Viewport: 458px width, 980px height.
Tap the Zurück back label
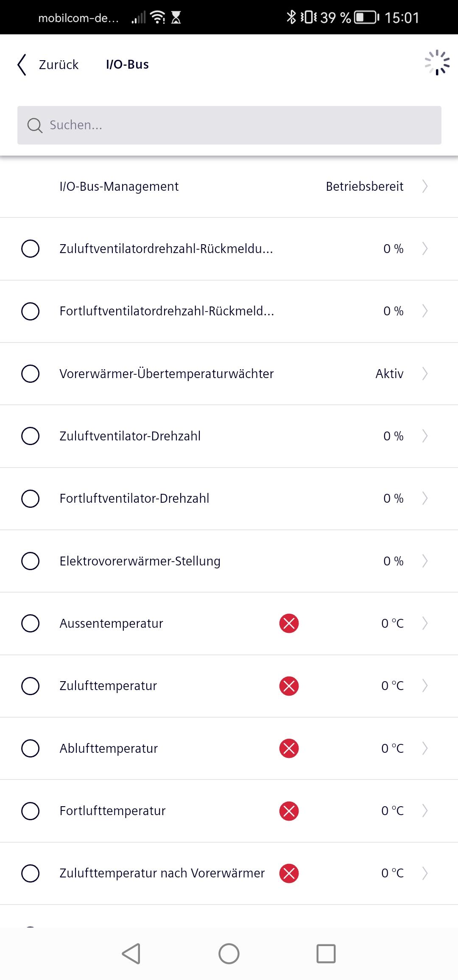(59, 64)
